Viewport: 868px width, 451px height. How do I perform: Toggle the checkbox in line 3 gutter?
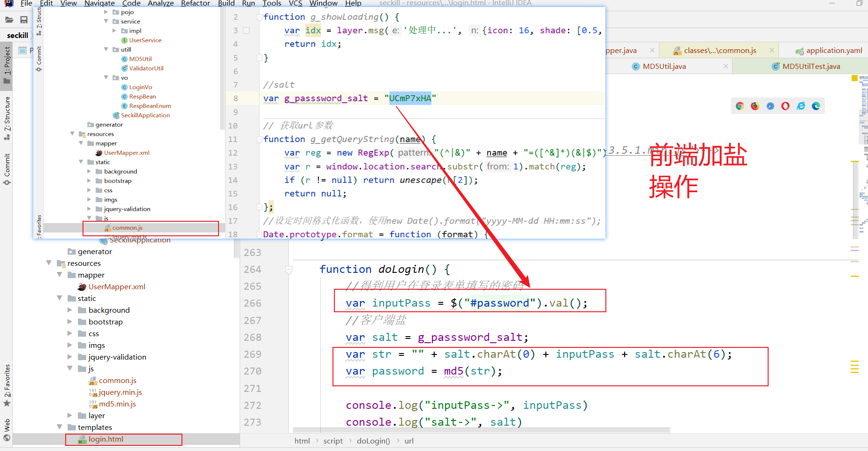pos(247,30)
